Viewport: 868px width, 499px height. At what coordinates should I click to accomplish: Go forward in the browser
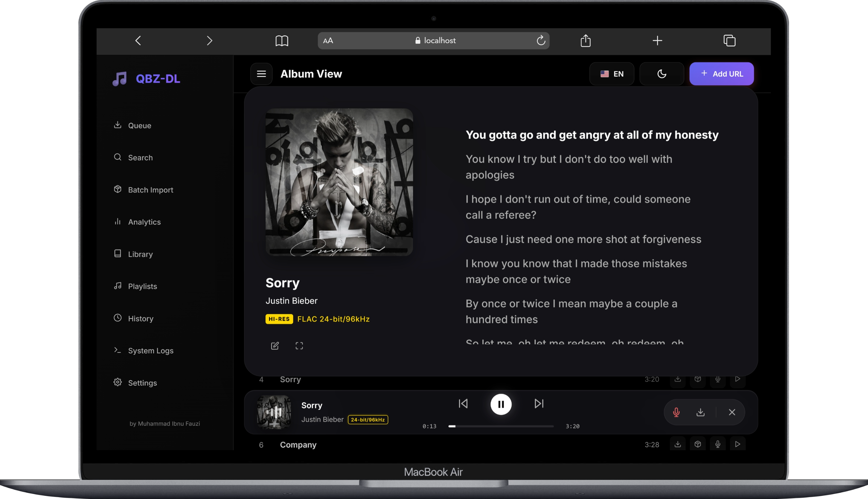pos(210,41)
